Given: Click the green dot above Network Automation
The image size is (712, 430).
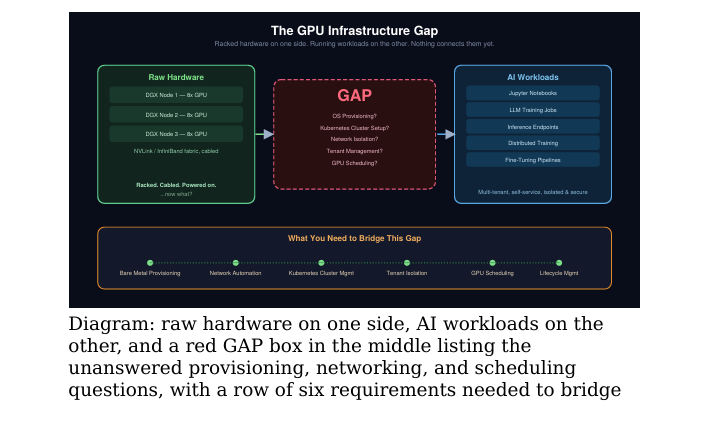Looking at the screenshot, I should tap(235, 262).
